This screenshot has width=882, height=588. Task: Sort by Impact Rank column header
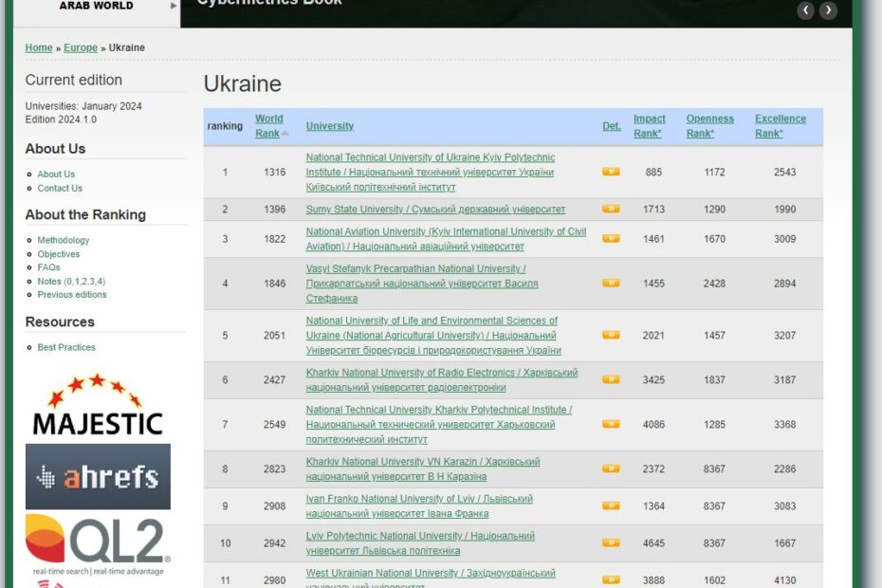pyautogui.click(x=649, y=126)
